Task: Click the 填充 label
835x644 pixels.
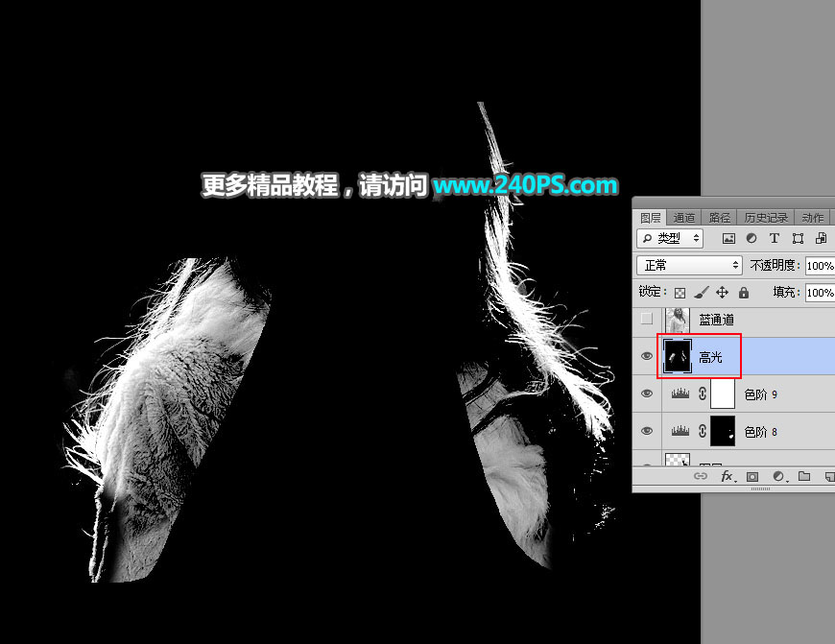Action: pos(786,292)
